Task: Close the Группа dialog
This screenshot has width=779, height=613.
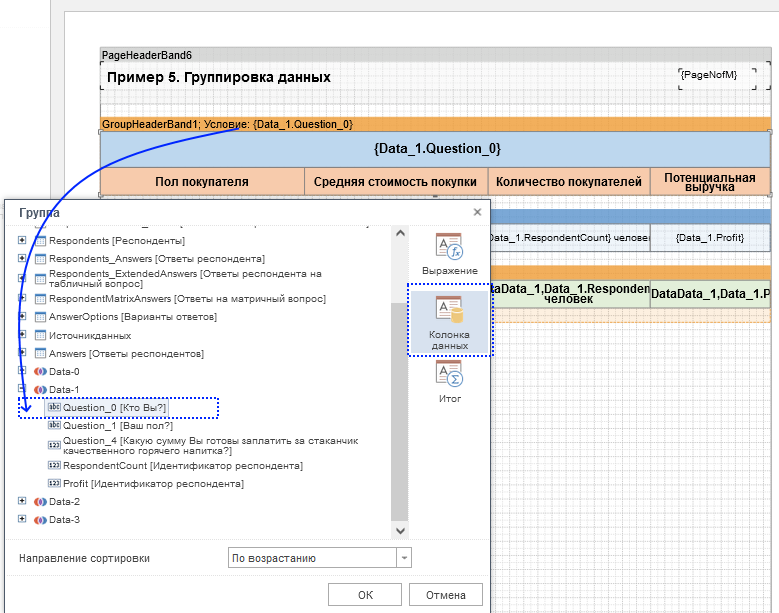Action: coord(477,213)
